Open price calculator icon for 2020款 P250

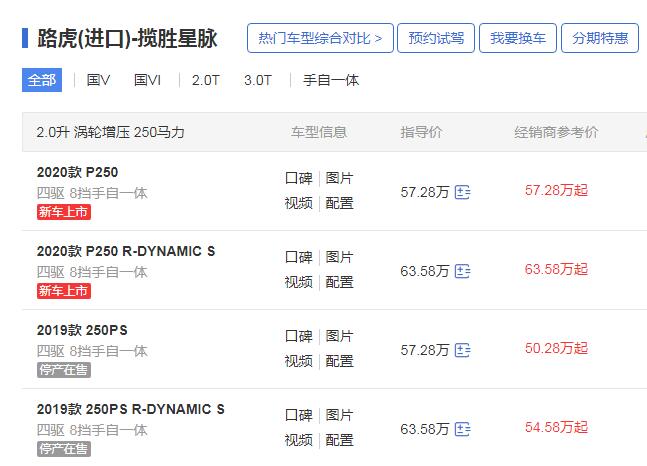click(462, 192)
